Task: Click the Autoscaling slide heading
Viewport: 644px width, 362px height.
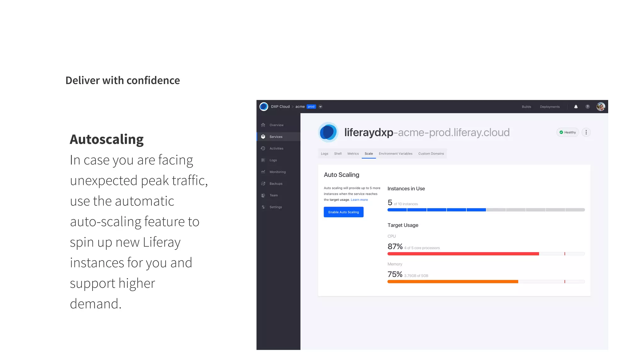Action: (107, 139)
